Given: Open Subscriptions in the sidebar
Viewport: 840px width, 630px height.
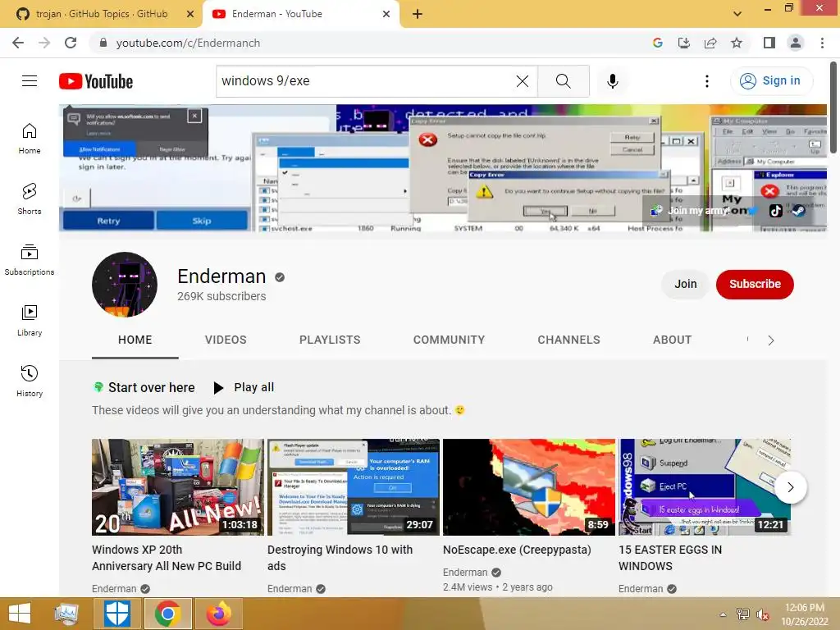Looking at the screenshot, I should pos(30,260).
